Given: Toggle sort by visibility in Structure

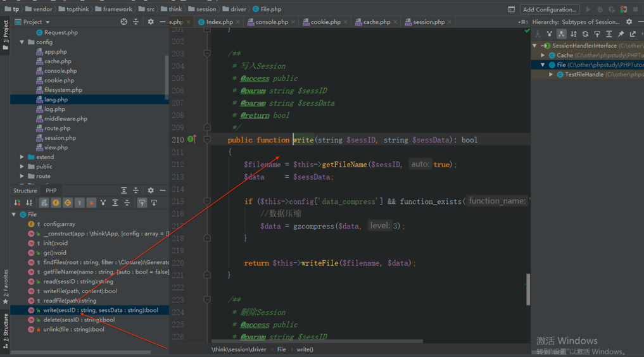Looking at the screenshot, I should tap(17, 203).
